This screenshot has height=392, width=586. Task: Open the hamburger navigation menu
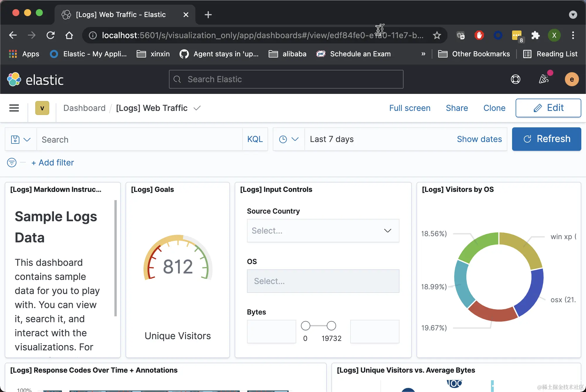click(x=14, y=108)
